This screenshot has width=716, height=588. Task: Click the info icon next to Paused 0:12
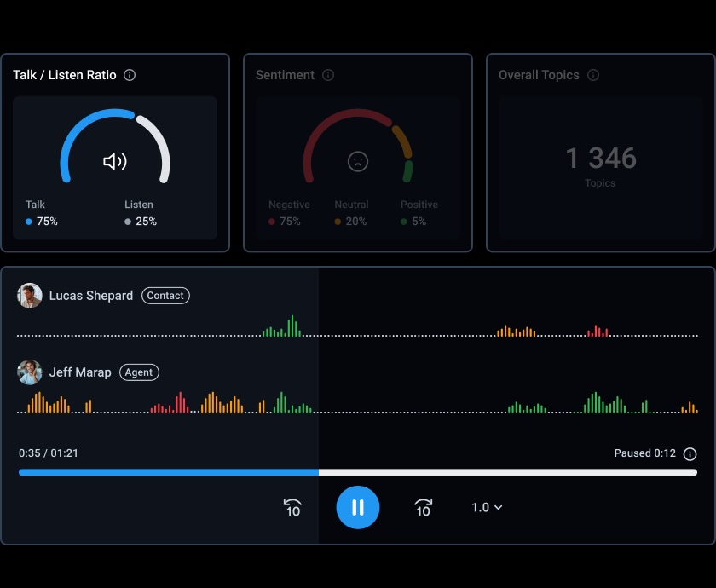click(690, 453)
